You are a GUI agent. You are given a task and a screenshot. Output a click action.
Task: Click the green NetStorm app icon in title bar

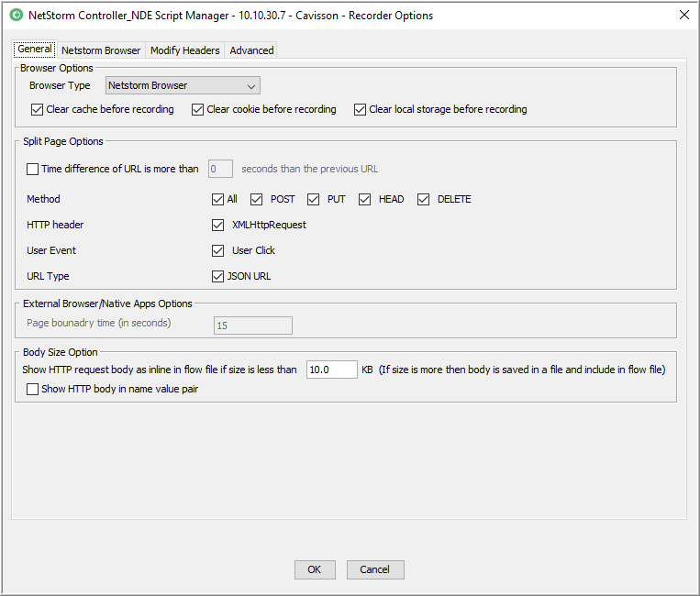pyautogui.click(x=17, y=16)
